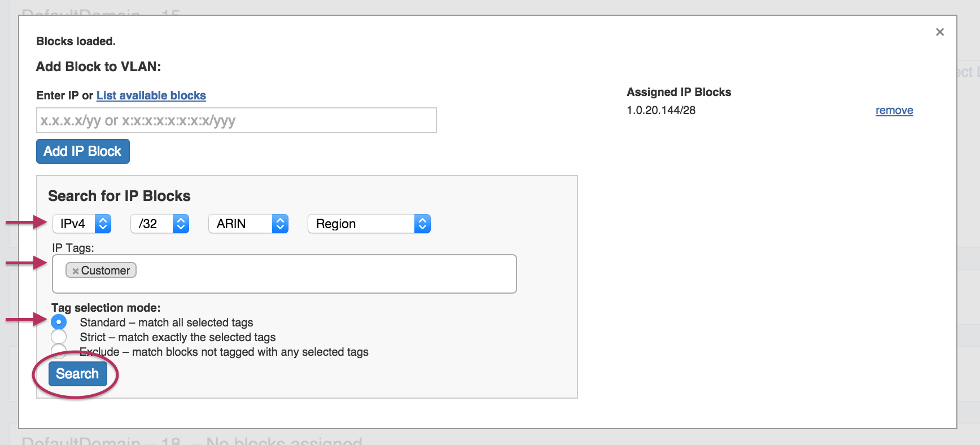Close the Add Block to VLAN dialog
Screen dimensions: 980x445
click(x=939, y=32)
